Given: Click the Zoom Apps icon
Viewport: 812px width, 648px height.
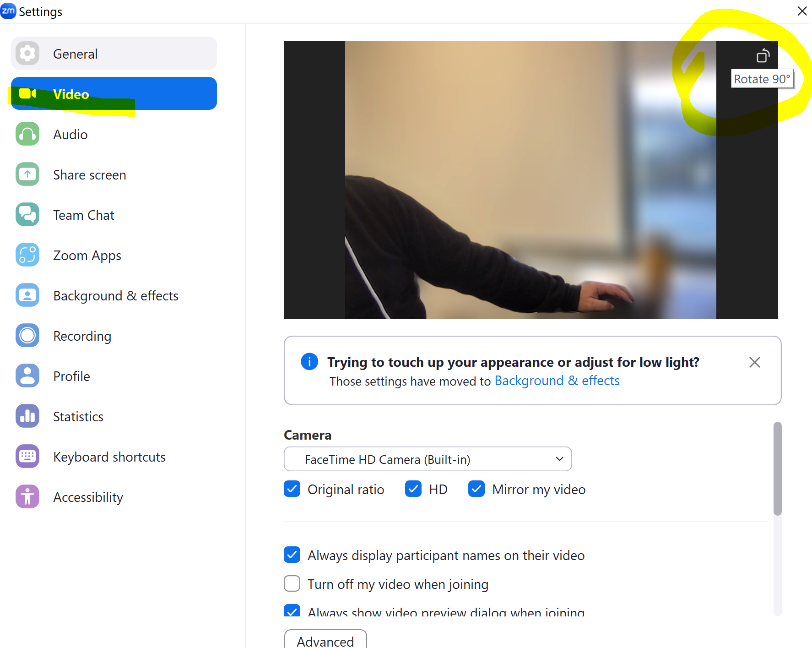Looking at the screenshot, I should point(27,255).
